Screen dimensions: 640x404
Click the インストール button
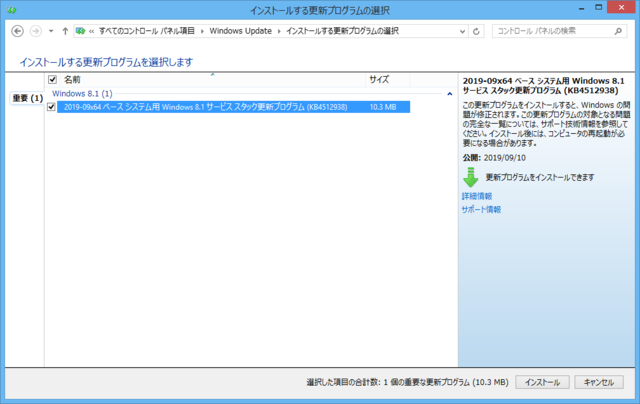[542, 382]
